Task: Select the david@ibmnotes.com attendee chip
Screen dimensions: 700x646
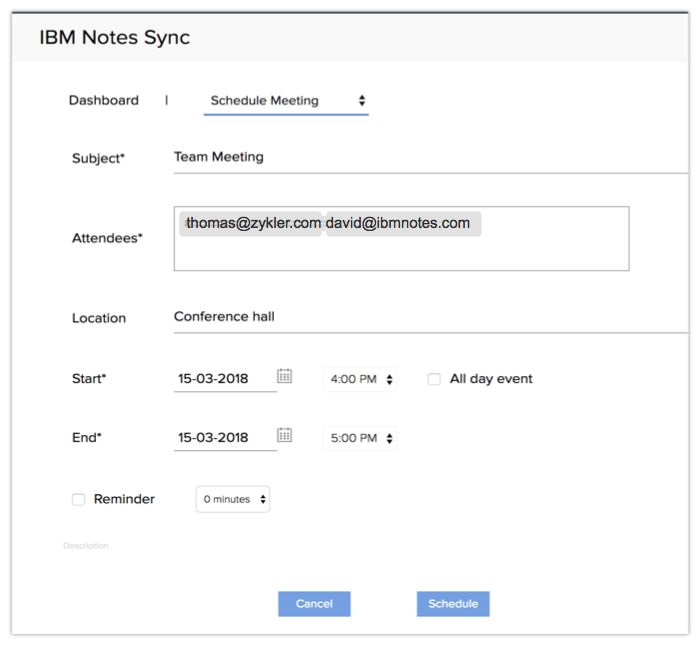Action: 403,223
